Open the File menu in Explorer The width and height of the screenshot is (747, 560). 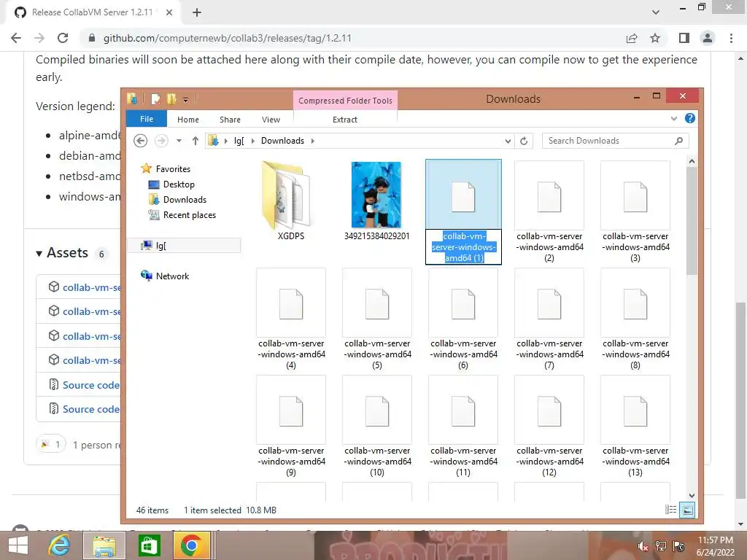click(x=147, y=119)
